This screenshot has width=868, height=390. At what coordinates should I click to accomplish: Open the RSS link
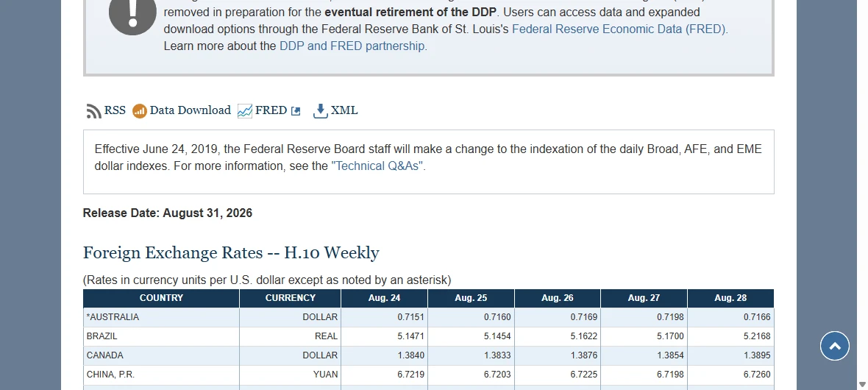click(115, 110)
